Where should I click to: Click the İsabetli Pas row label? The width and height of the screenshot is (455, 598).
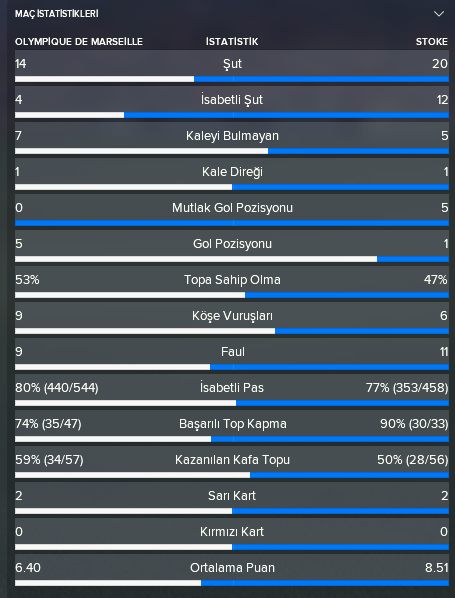232,388
